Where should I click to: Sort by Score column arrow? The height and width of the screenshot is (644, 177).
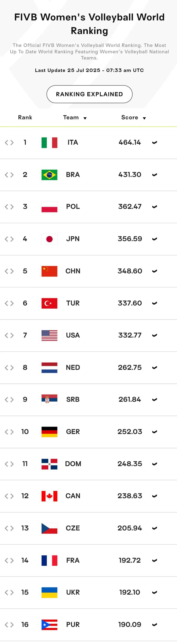pos(144,118)
